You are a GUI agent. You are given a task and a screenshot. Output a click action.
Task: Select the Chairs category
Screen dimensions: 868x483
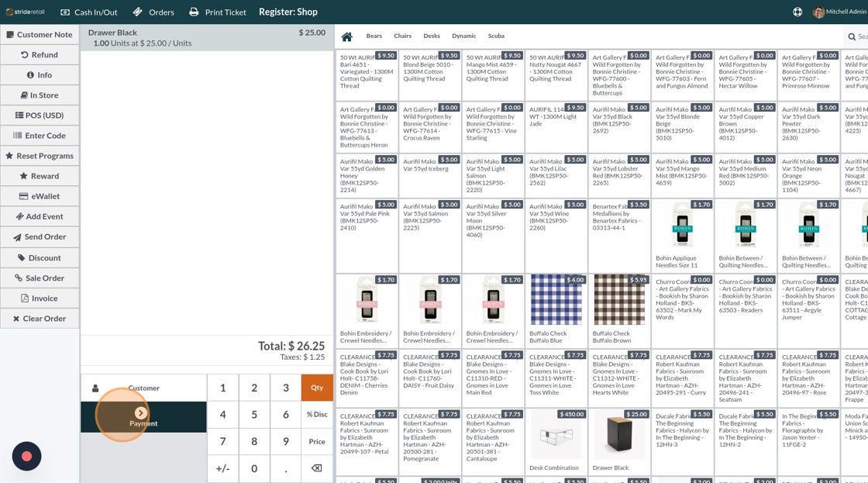tap(402, 36)
